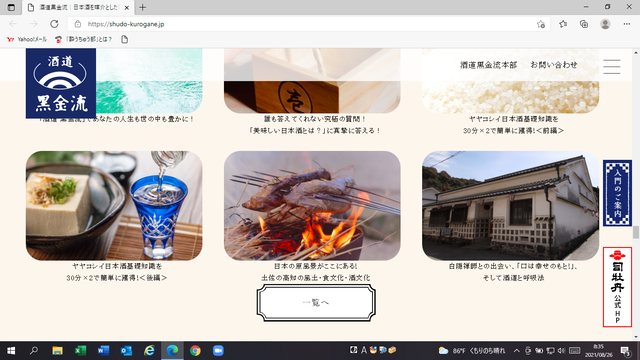Click the scrollbar down arrow

point(636,337)
